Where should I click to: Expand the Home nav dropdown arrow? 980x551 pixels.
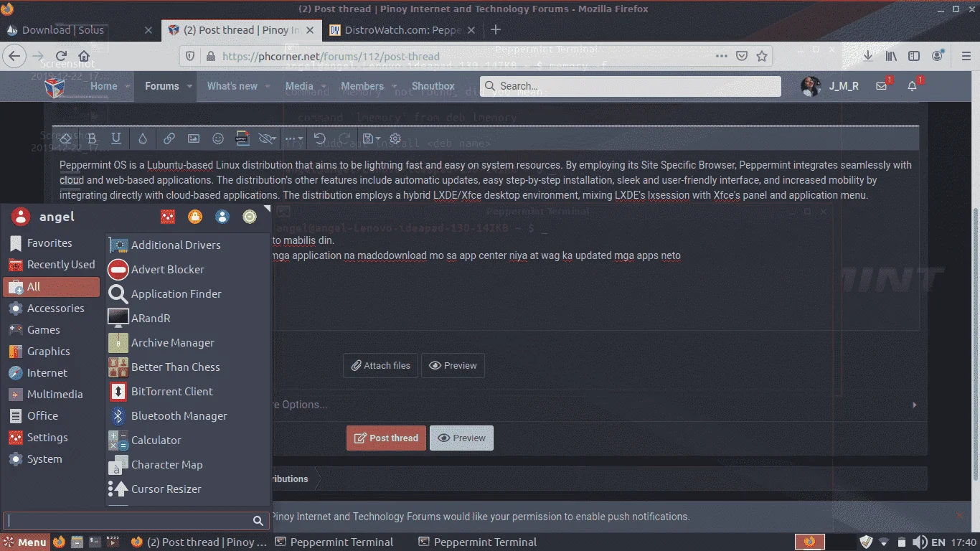pos(128,86)
